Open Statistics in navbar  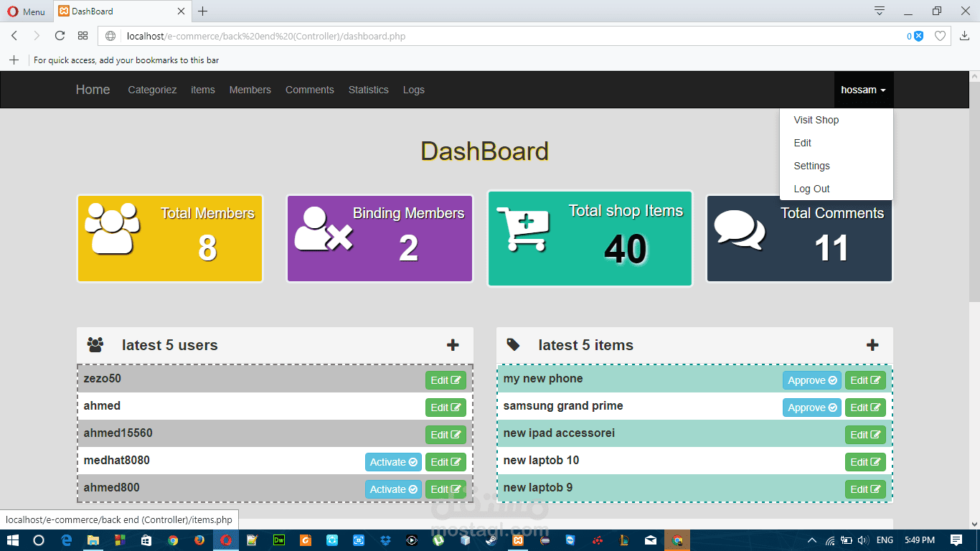point(369,90)
